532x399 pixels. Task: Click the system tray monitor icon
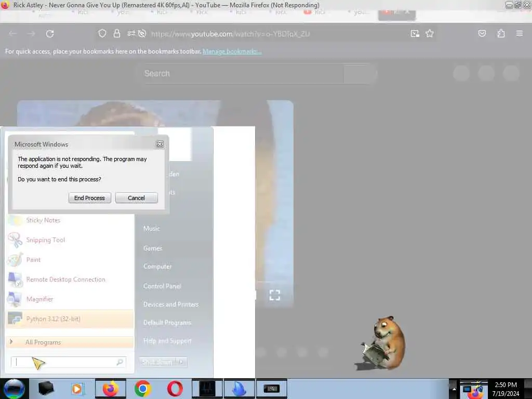467,389
